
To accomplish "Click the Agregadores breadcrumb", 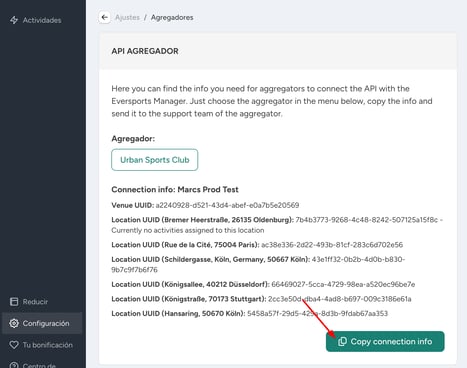I will tap(172, 17).
